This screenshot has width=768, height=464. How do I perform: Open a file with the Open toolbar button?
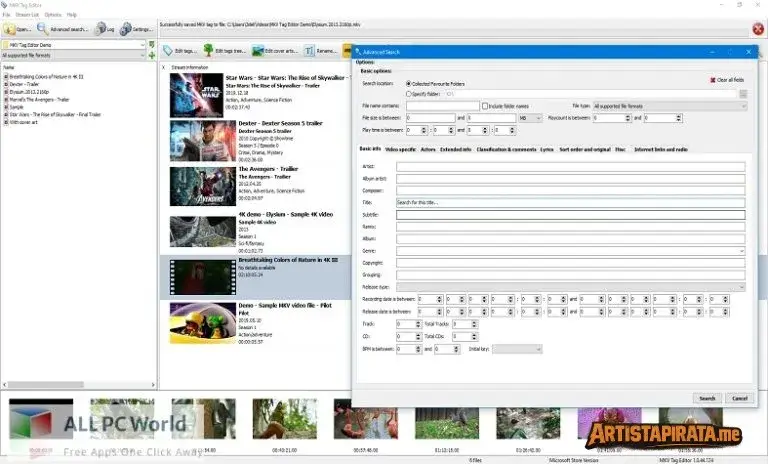pos(18,29)
